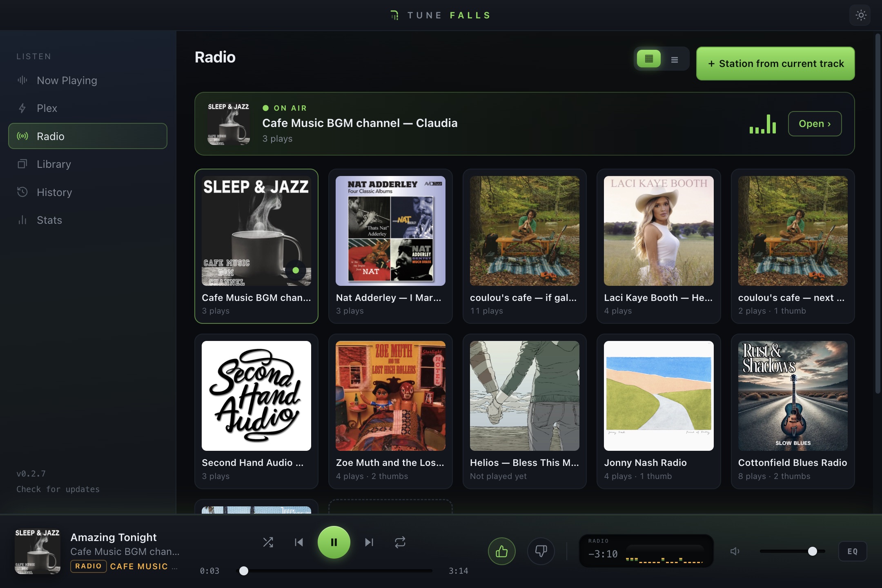Toggle the light/dark theme sun icon
The width and height of the screenshot is (882, 588).
(x=860, y=16)
